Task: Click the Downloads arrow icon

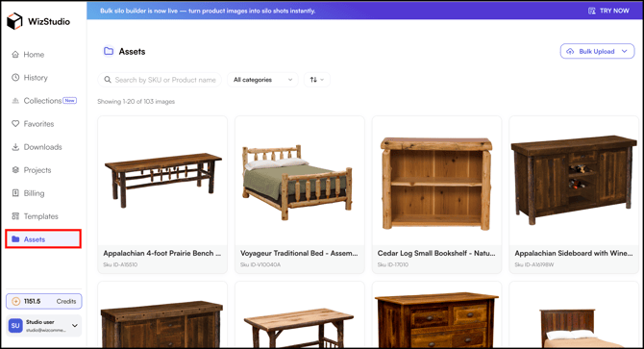Action: (x=15, y=147)
